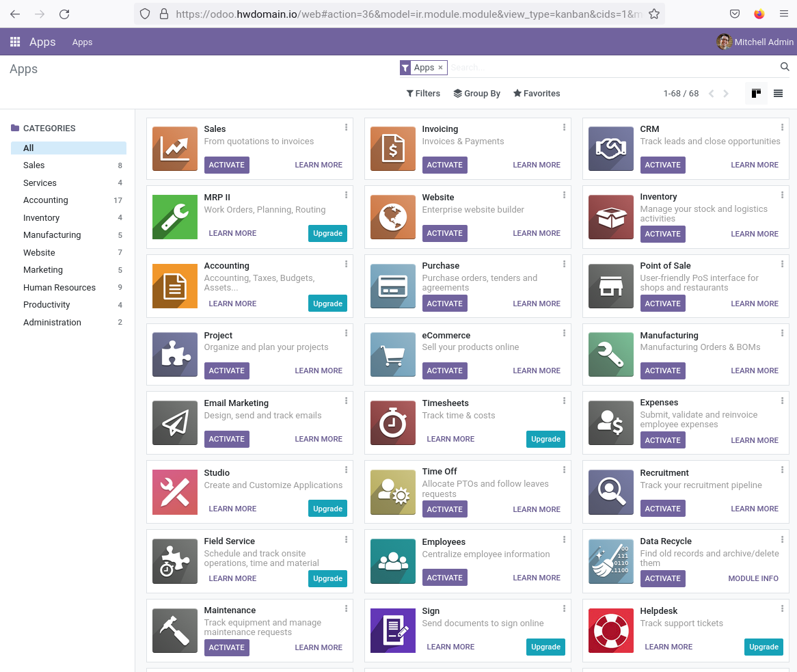The image size is (797, 672).
Task: Click the Invoicing app icon
Action: pyautogui.click(x=393, y=148)
